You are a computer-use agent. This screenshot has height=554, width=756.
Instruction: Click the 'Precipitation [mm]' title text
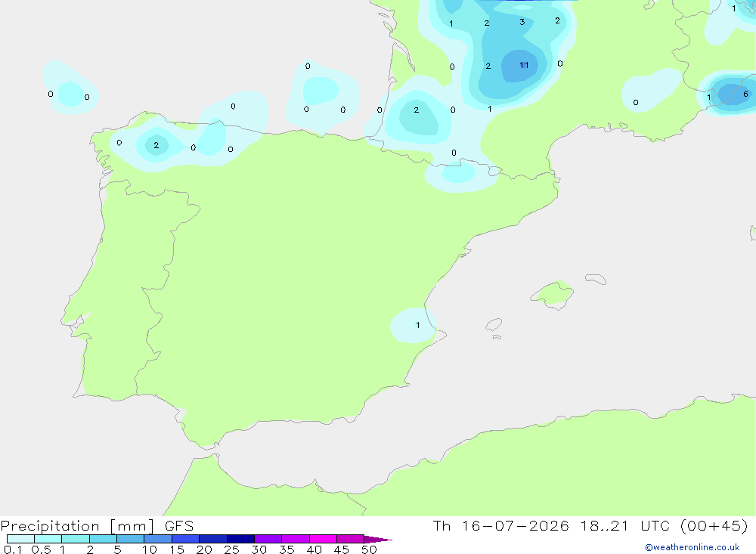[x=78, y=526]
